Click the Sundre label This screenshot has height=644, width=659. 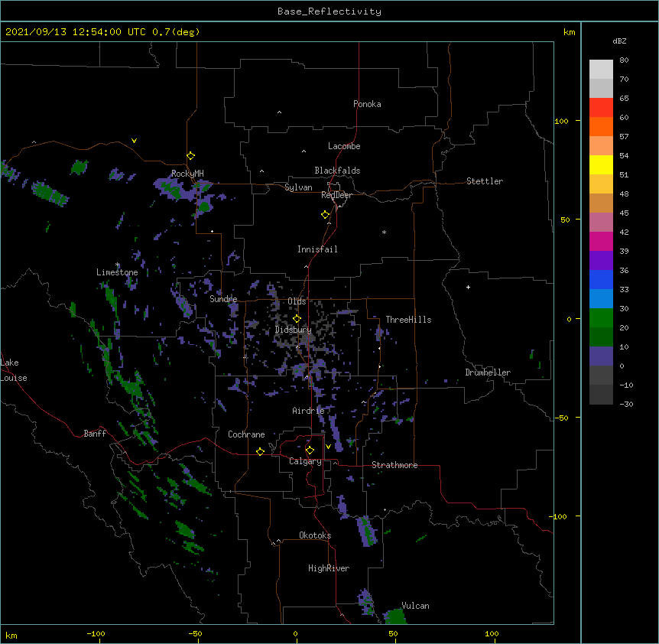(223, 299)
